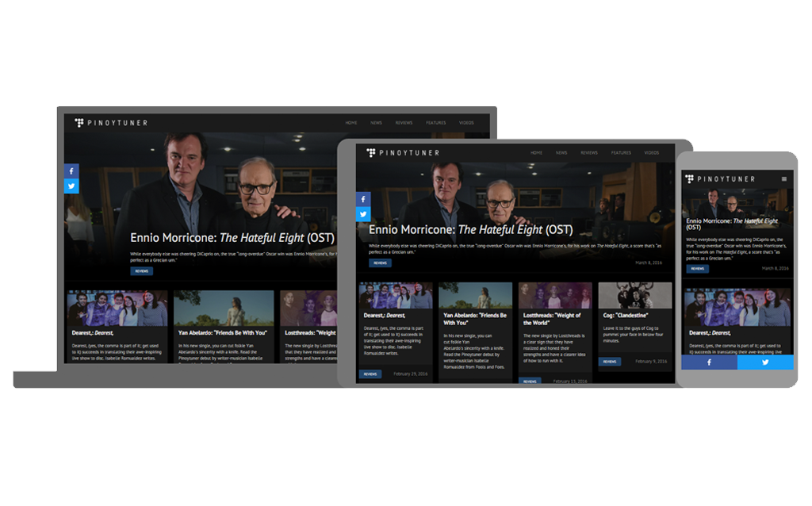Click Yan Abelardo title on laptop screen

pyautogui.click(x=223, y=333)
